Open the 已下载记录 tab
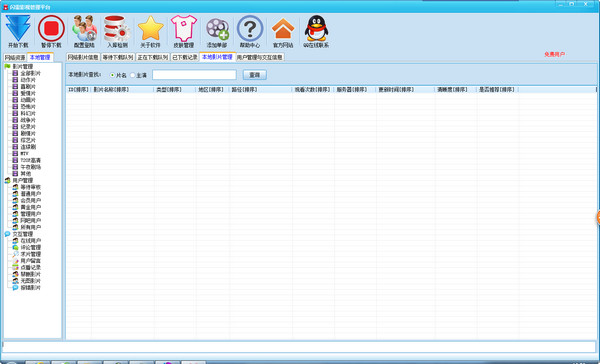This screenshot has height=364, width=600. 184,57
